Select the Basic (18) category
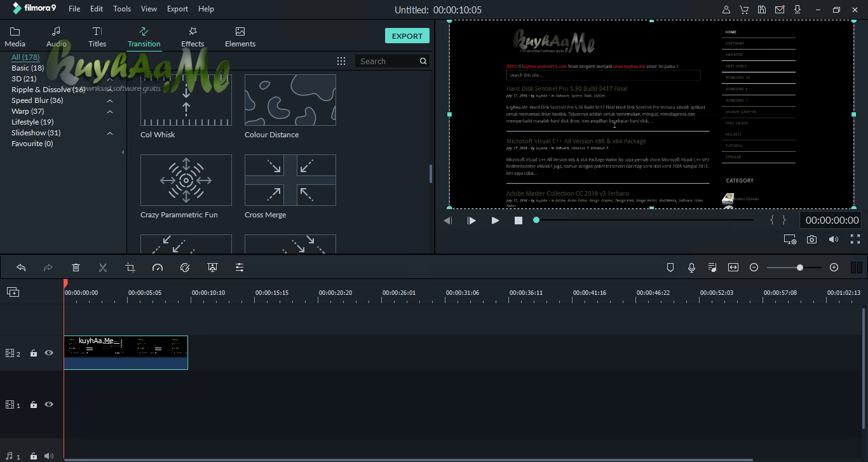The image size is (868, 462). (28, 68)
